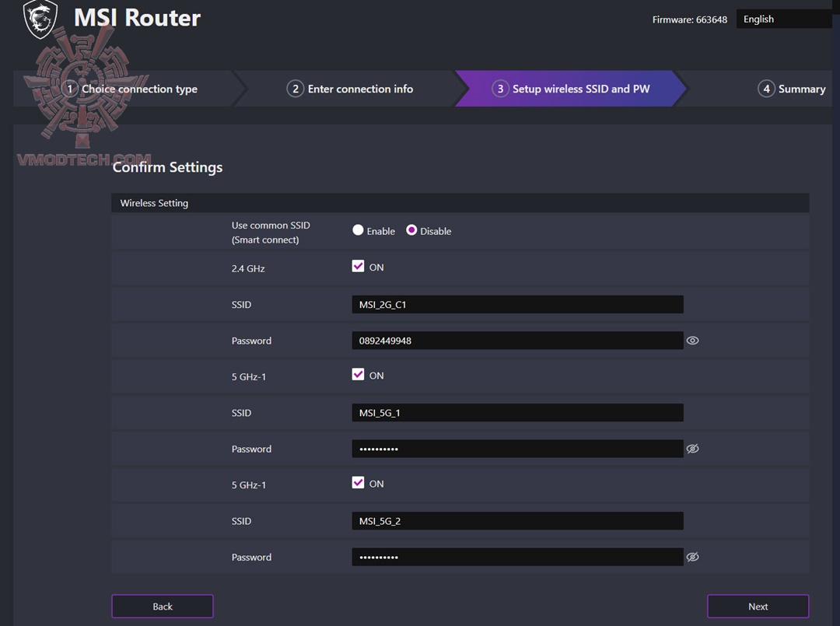
Task: Uncheck the 2.4 GHz ON checkbox
Action: pos(359,266)
